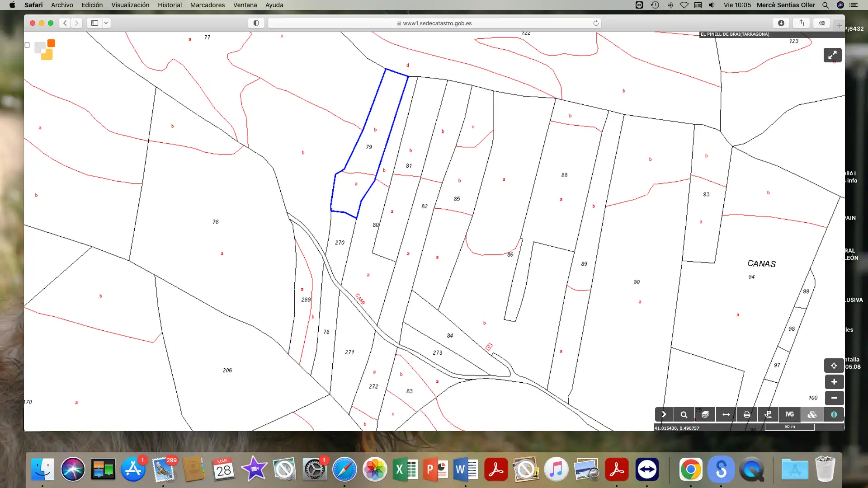Zoom in with the plus button
Image resolution: width=868 pixels, height=488 pixels.
point(834,382)
